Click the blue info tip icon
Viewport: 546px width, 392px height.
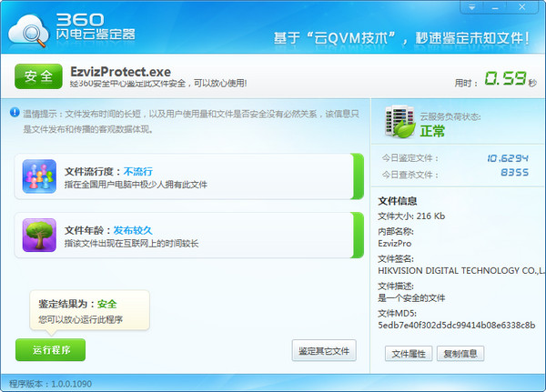[15, 112]
